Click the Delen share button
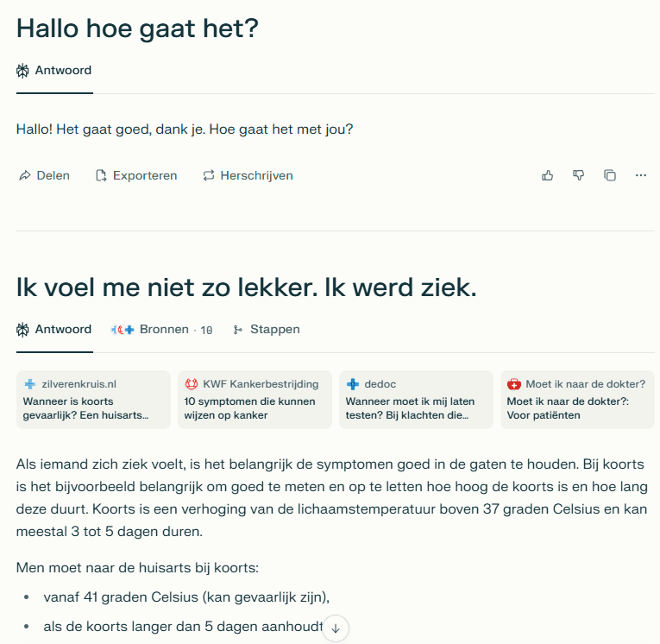Viewport: 660px width, 644px height. click(44, 175)
